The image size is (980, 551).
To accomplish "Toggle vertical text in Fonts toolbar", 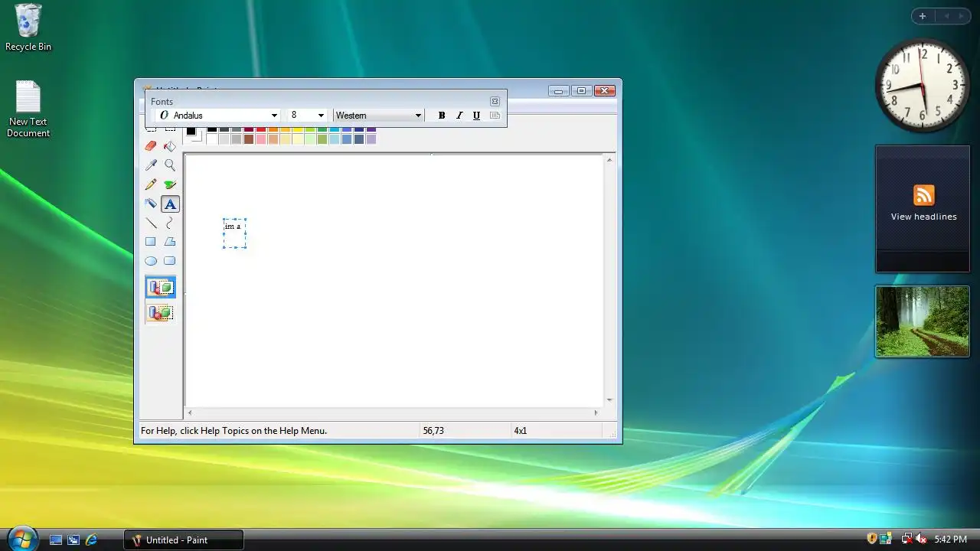I will (495, 116).
